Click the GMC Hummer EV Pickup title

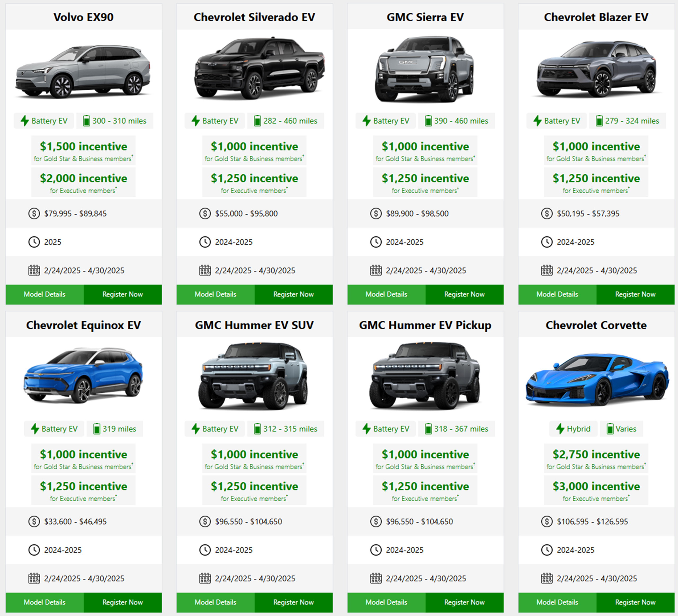click(x=425, y=325)
